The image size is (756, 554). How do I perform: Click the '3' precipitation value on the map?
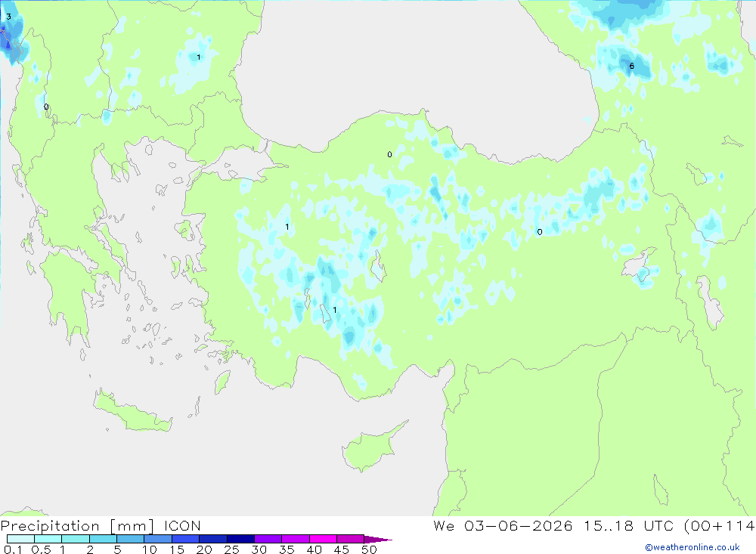(8, 17)
